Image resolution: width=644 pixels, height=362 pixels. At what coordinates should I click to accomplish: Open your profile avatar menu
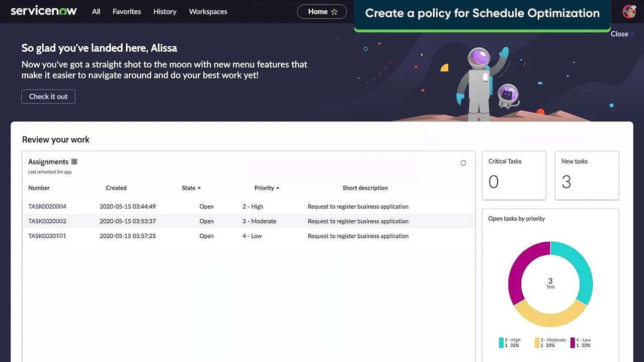(x=628, y=11)
